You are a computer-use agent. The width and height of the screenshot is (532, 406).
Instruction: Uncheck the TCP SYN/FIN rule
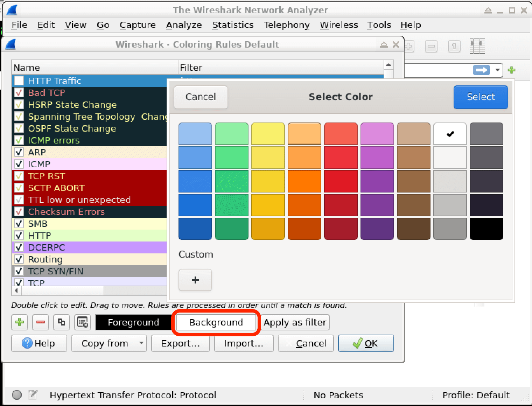pyautogui.click(x=19, y=271)
